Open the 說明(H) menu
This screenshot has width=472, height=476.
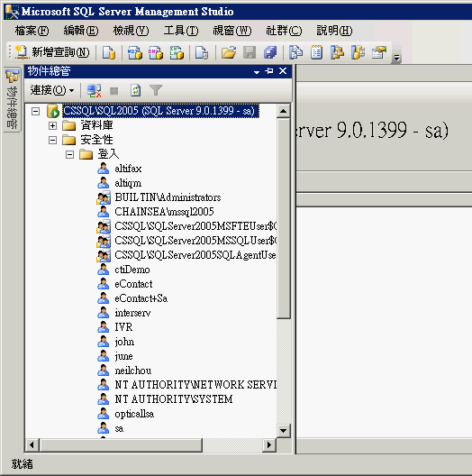click(x=334, y=31)
